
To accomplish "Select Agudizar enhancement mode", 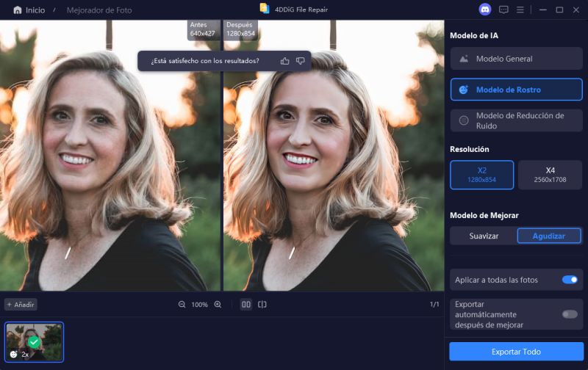I will click(549, 236).
